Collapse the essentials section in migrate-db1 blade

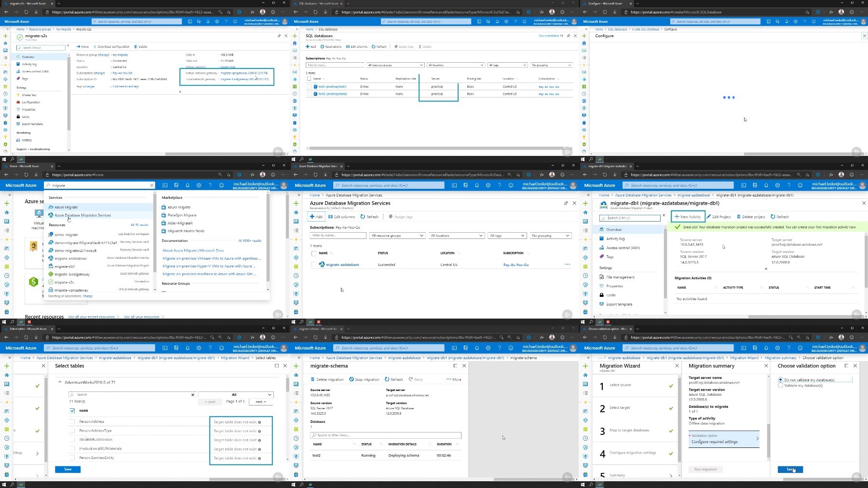point(766,269)
